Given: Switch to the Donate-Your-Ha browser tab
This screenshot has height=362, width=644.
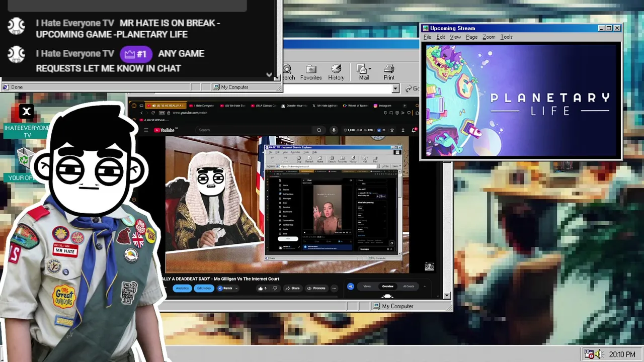Looking at the screenshot, I should point(294,106).
